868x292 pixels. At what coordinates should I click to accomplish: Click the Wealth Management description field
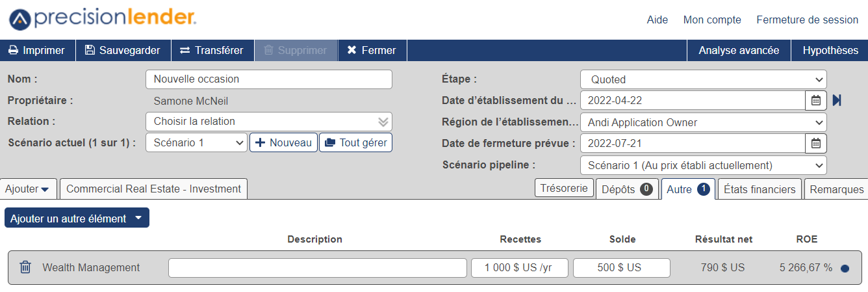click(318, 268)
